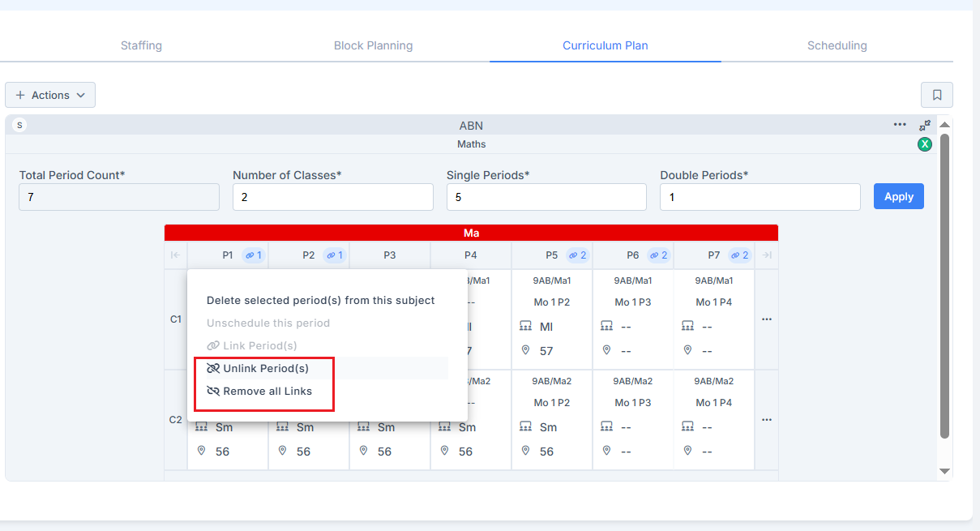Click the vertical scrollbar thumb

[x=944, y=285]
